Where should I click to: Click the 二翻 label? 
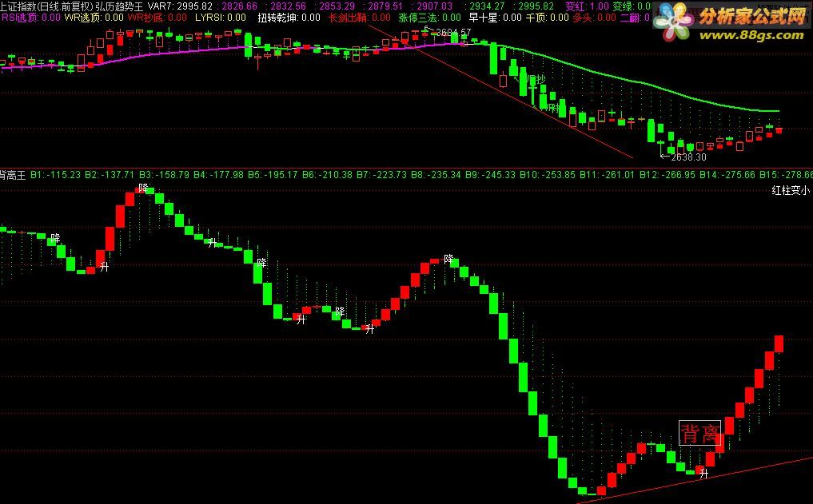[636, 18]
